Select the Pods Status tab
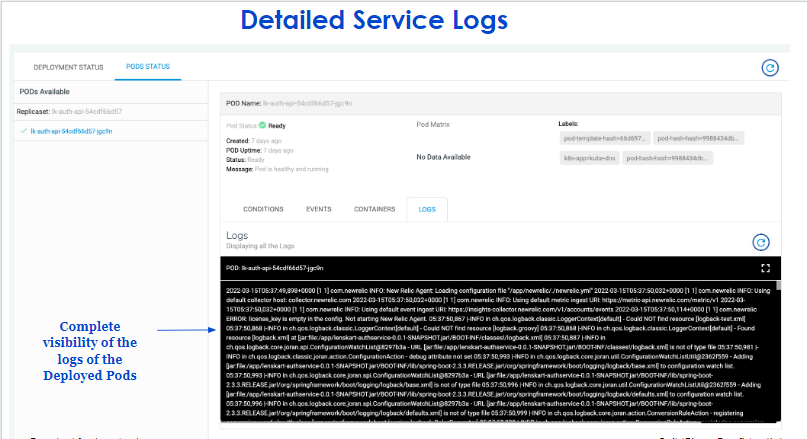Viewport: 807px width, 439px height. point(148,67)
